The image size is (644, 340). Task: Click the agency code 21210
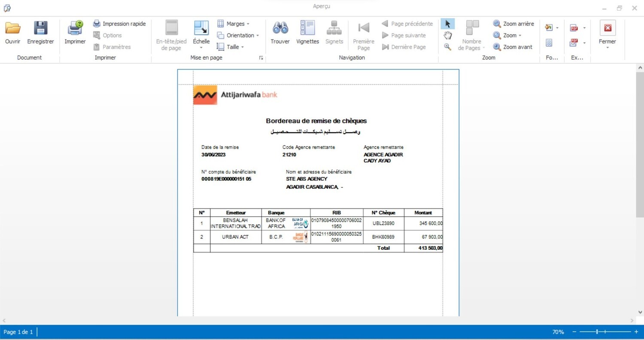click(x=289, y=155)
